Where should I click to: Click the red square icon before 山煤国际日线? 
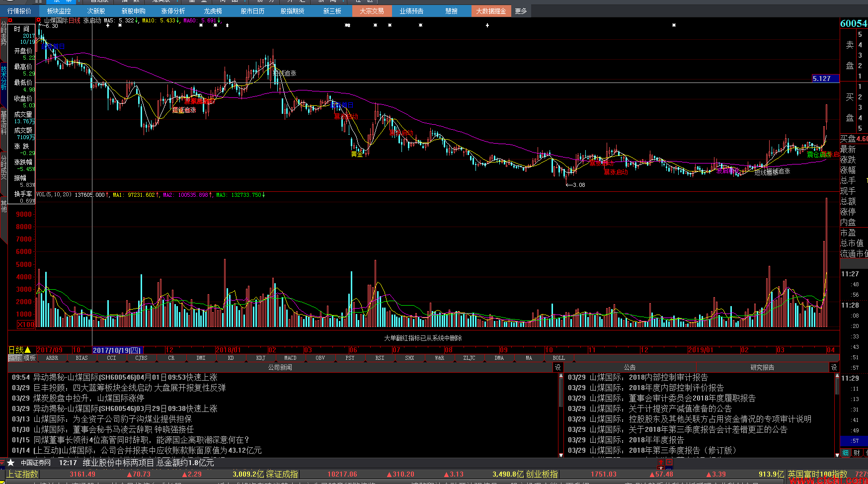pyautogui.click(x=39, y=20)
